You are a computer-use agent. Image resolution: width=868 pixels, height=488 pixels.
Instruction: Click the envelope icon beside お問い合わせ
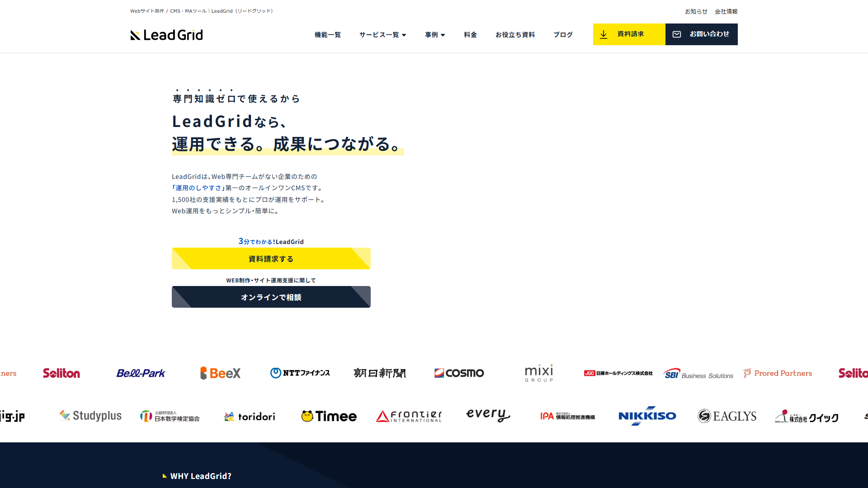(x=677, y=34)
